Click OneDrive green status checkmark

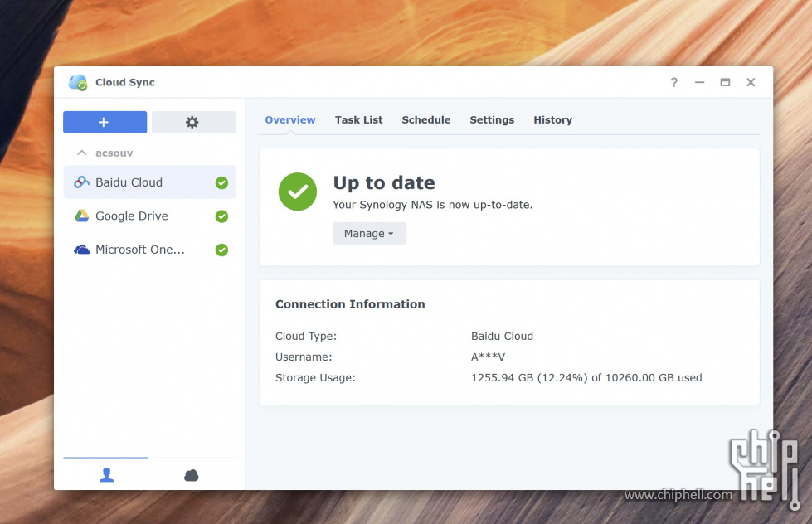(x=221, y=250)
